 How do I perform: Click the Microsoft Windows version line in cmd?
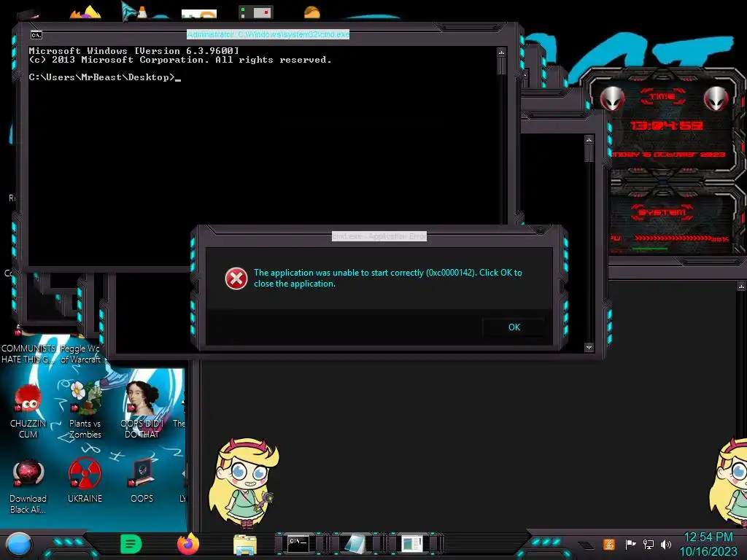pos(133,50)
